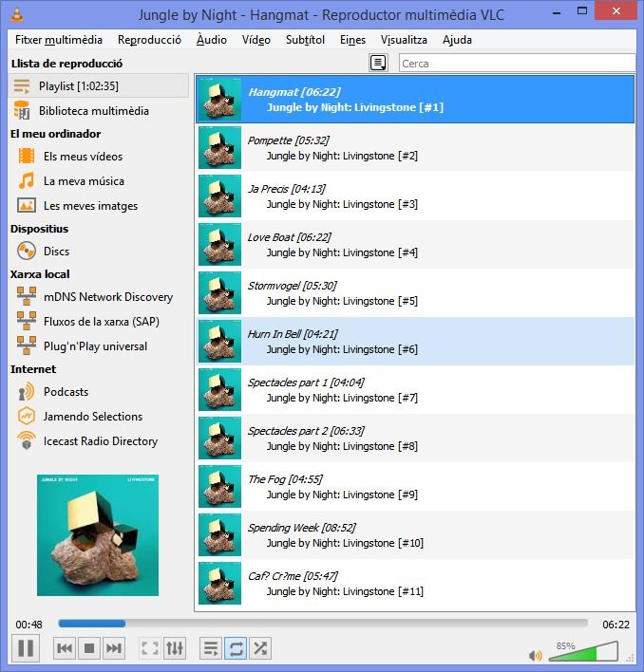Click the film strip videos icon

point(27,156)
